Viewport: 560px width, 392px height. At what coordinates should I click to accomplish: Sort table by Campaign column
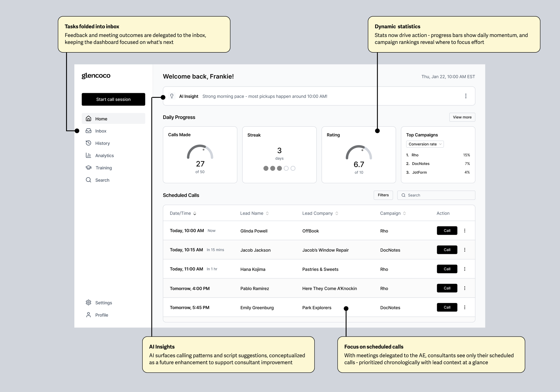[x=404, y=213]
